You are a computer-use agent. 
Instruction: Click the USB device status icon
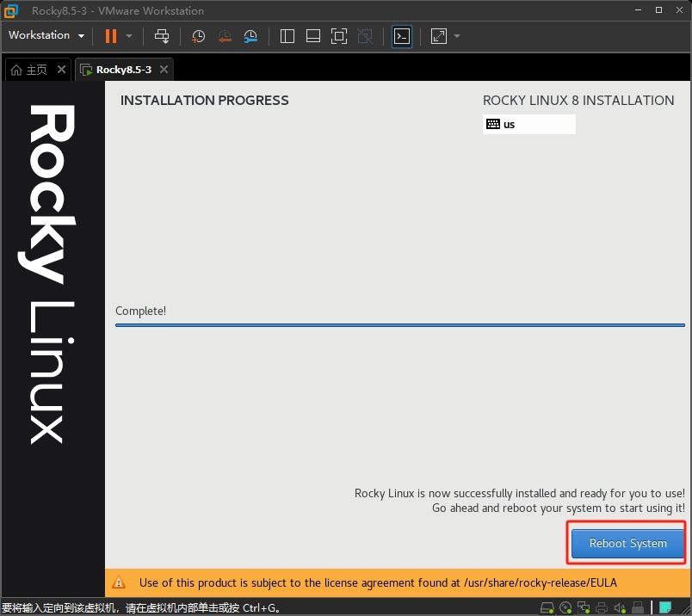[x=638, y=608]
